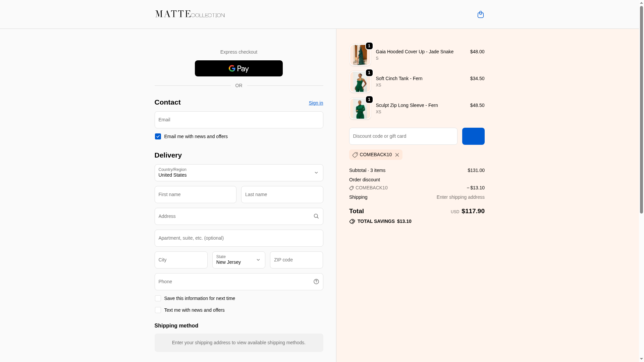This screenshot has width=644, height=362.
Task: Remove the COMEBACK10 discount code tag
Action: pyautogui.click(x=397, y=155)
